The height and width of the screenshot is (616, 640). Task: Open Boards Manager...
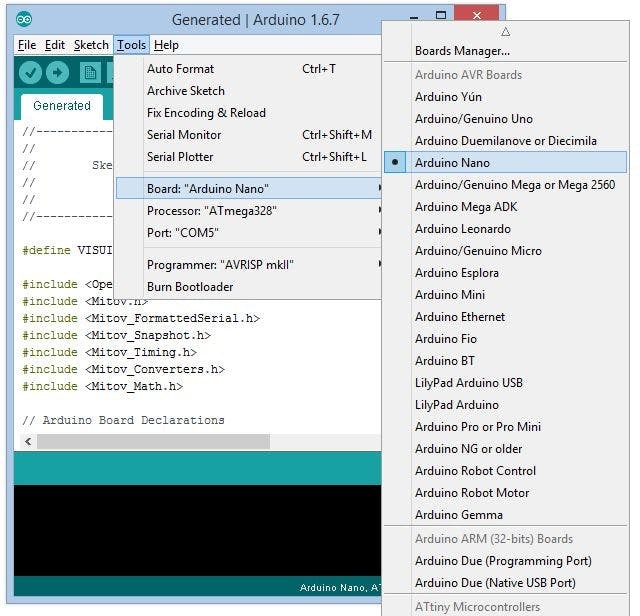tap(462, 51)
